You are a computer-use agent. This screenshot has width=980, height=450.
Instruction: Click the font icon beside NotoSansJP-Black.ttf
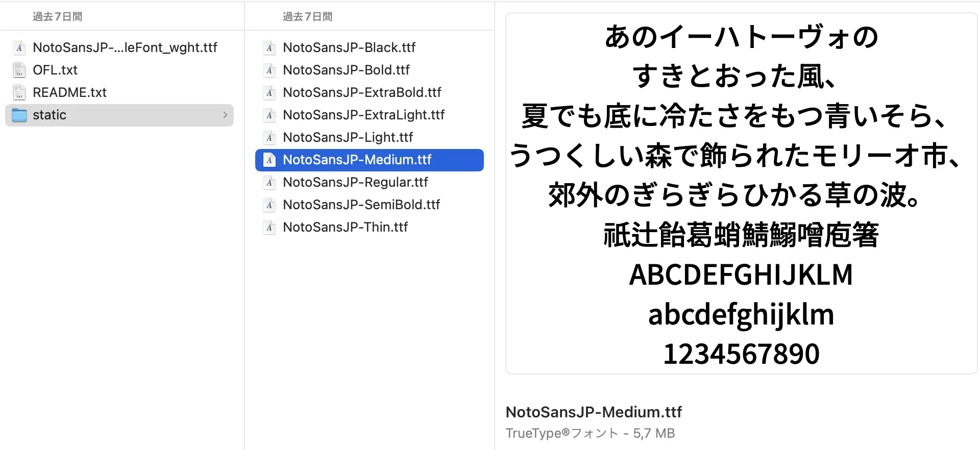coord(269,47)
